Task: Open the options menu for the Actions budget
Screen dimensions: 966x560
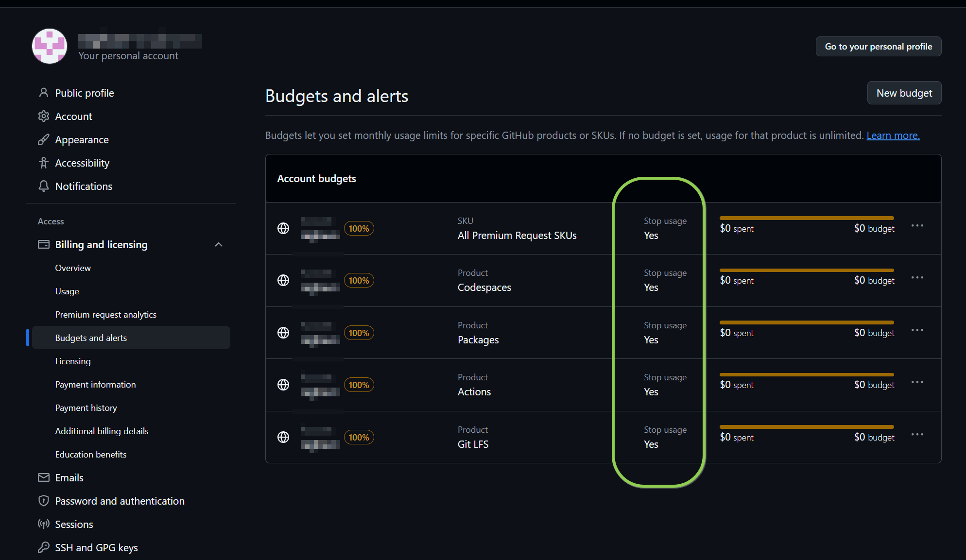Action: coord(917,382)
